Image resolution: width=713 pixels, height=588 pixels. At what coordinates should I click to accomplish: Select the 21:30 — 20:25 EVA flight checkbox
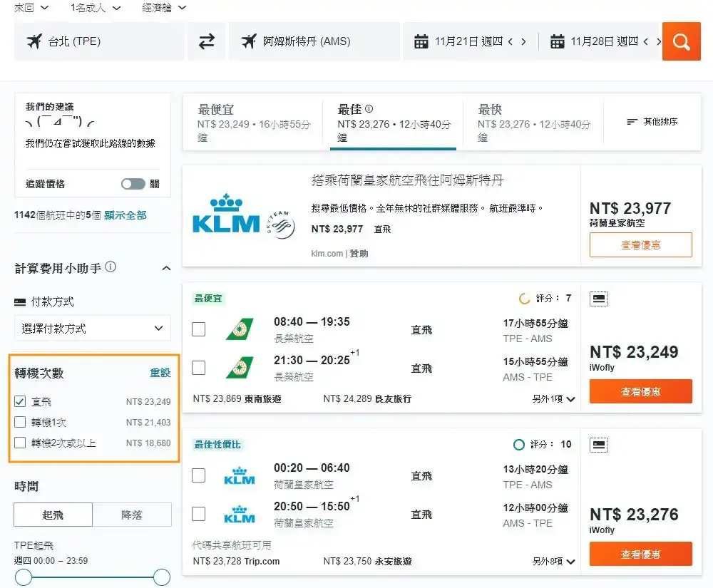coord(199,368)
